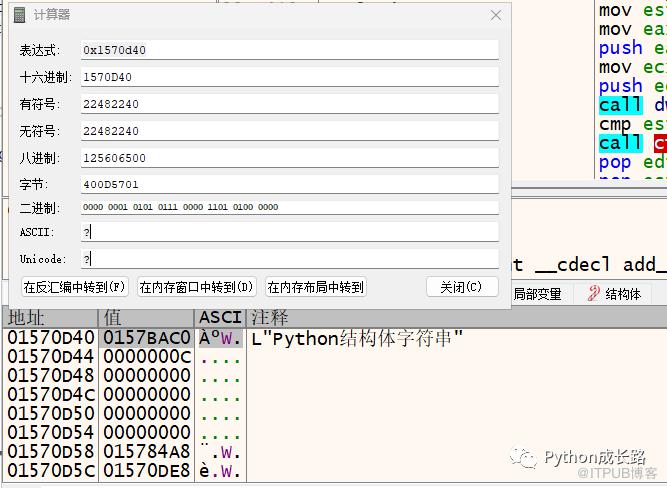Open the 结构体 tab
Image resolution: width=667 pixels, height=488 pixels.
[621, 294]
